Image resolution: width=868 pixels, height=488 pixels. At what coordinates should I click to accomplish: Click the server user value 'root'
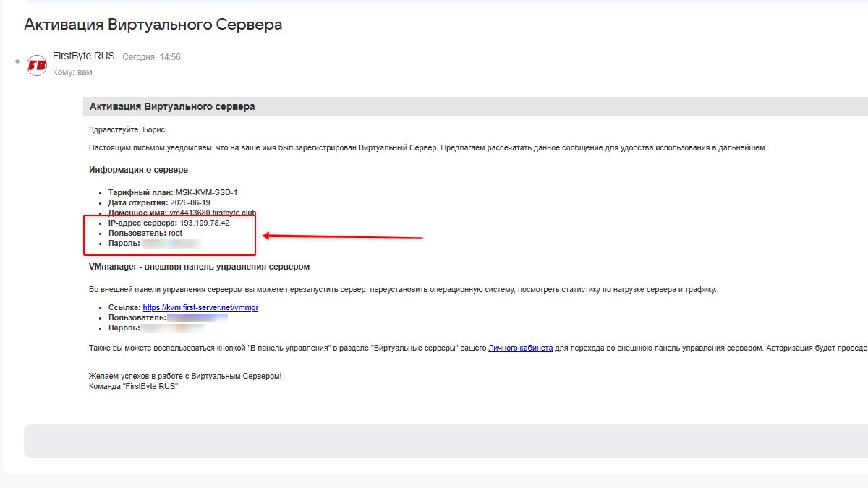[x=175, y=234]
